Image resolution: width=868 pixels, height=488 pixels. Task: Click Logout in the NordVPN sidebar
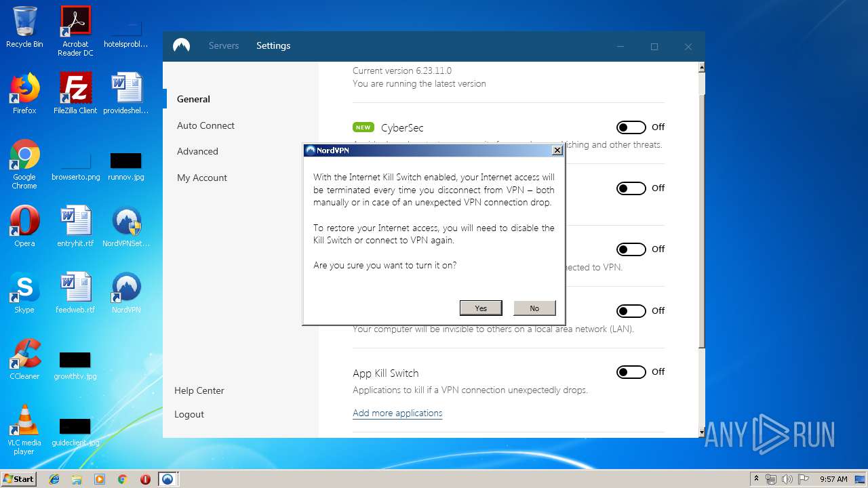tap(189, 414)
